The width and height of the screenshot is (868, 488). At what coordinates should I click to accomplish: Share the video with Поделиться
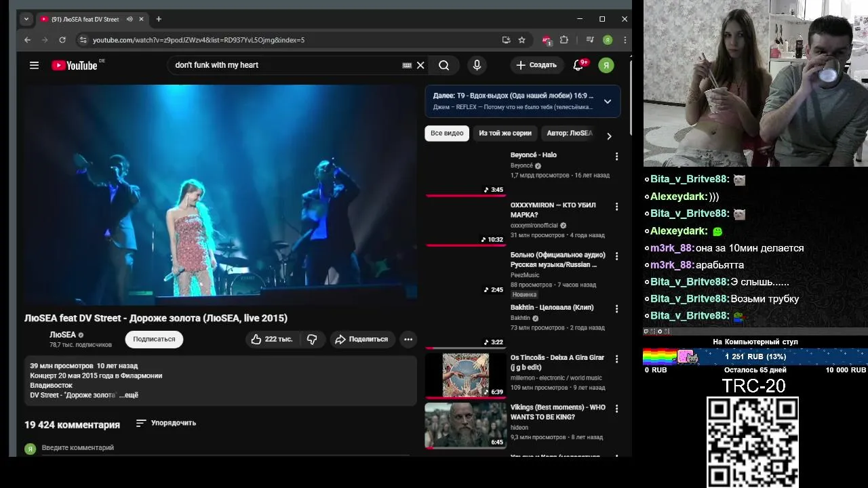(362, 339)
